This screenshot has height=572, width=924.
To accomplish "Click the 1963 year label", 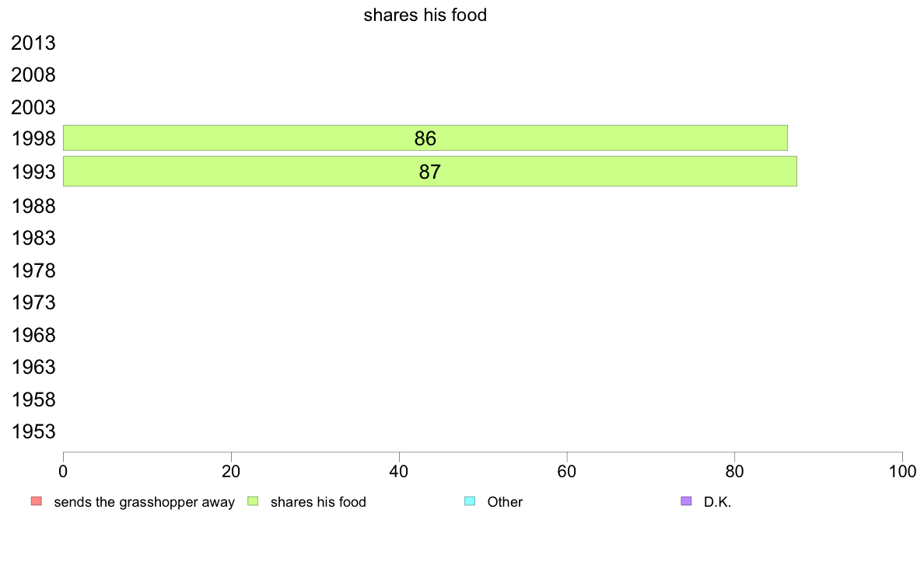I will (33, 367).
